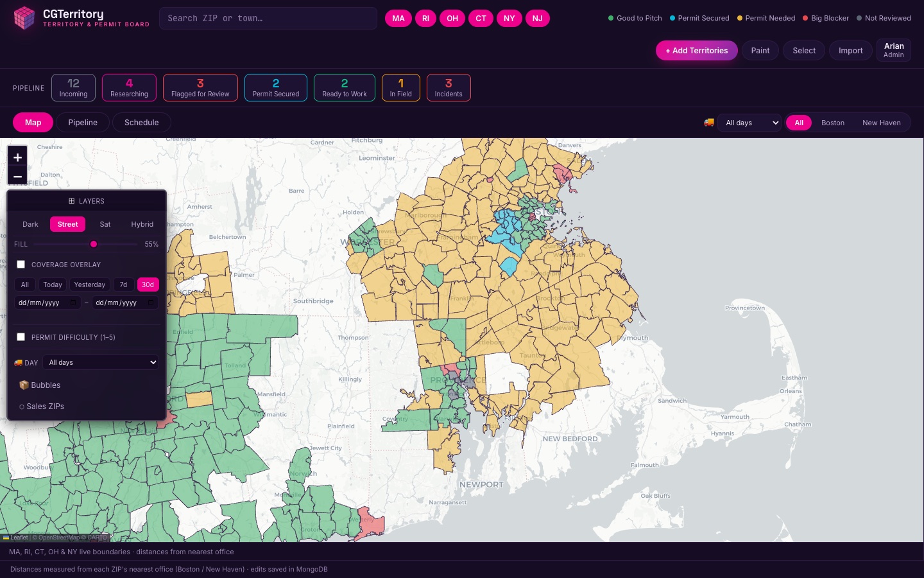Screen dimensions: 924x578
Task: Click the red Big Blocker legend dot
Action: (x=805, y=18)
